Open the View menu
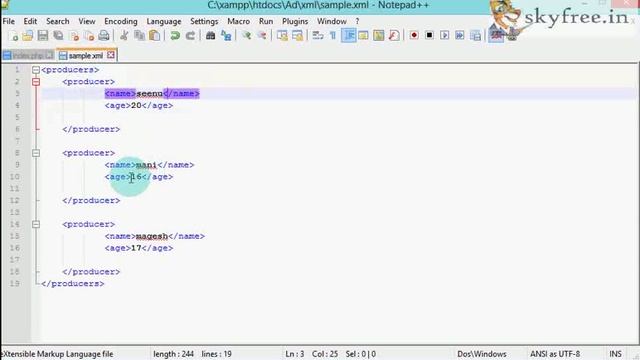 pyautogui.click(x=87, y=21)
